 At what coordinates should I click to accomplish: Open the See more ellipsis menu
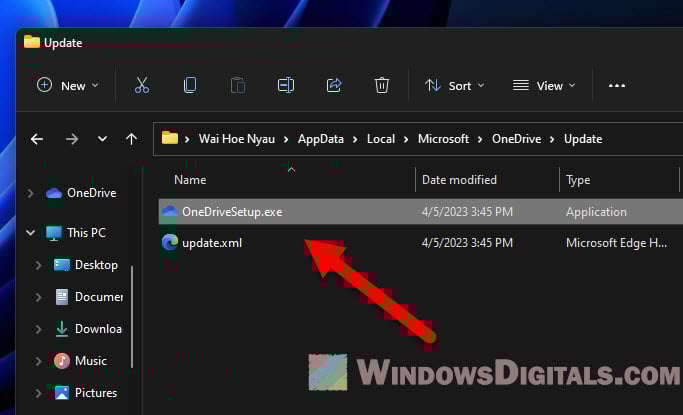pos(617,86)
